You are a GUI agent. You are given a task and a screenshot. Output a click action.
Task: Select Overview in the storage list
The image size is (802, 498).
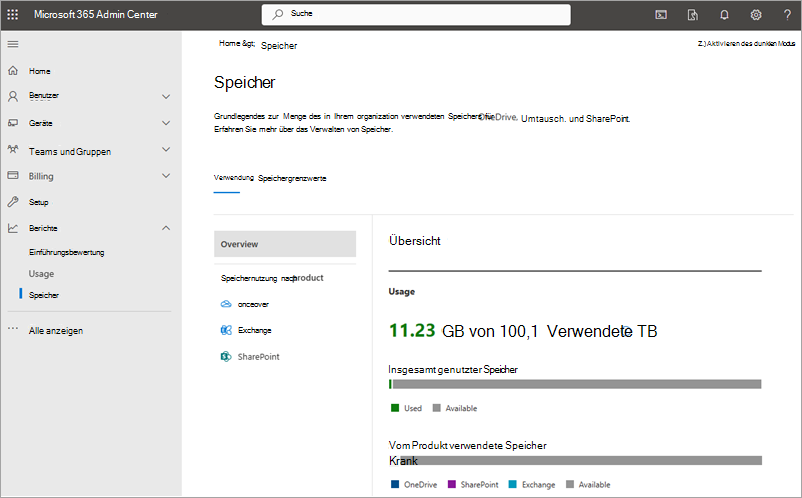tap(285, 244)
